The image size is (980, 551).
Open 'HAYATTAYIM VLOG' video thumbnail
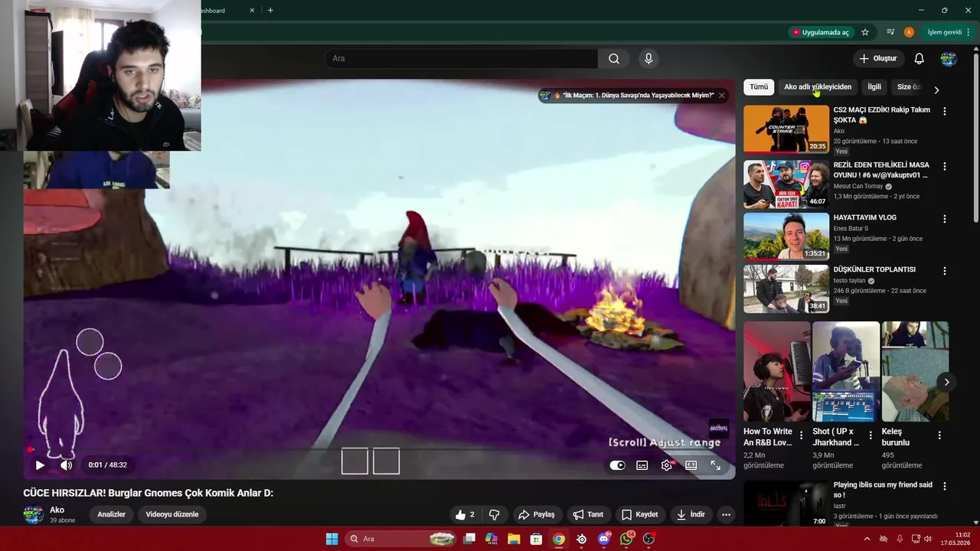point(786,236)
